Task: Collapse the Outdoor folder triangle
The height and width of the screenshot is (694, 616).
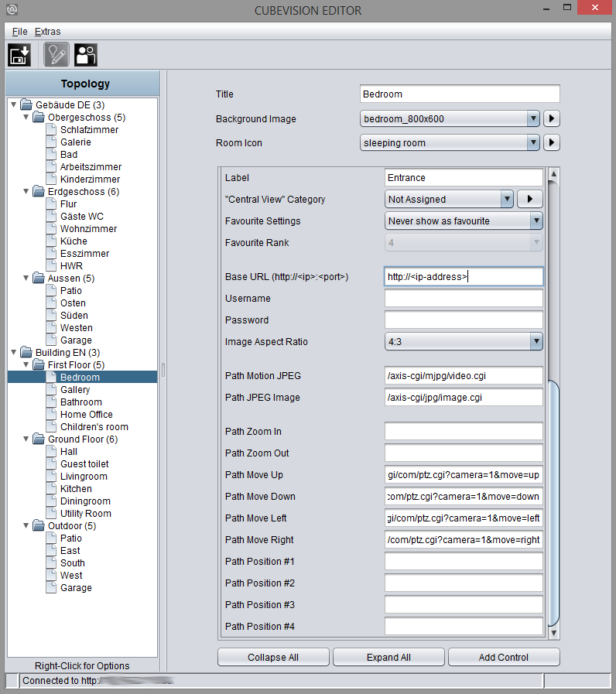Action: (x=26, y=526)
